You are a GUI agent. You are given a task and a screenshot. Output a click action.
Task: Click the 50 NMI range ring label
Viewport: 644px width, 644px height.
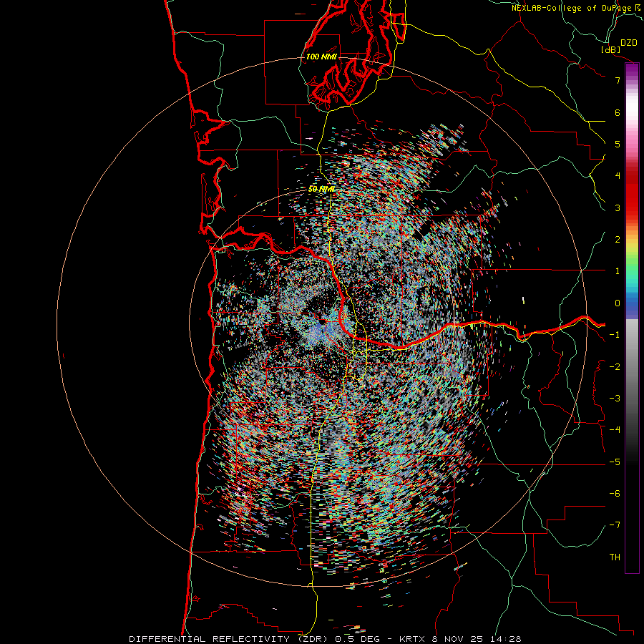pos(321,189)
